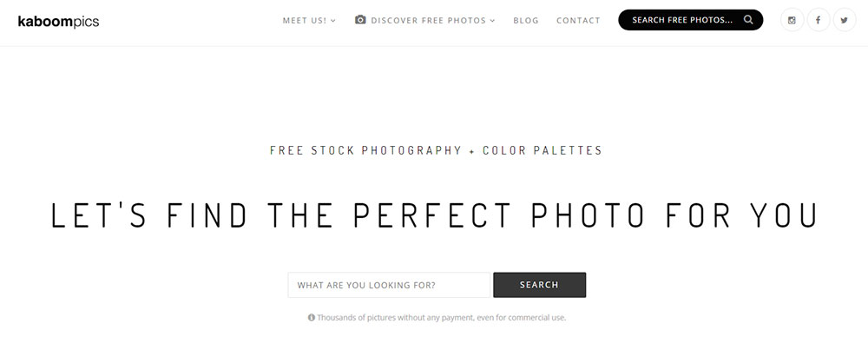Open the Facebook page icon
This screenshot has width=868, height=363.
tap(818, 20)
